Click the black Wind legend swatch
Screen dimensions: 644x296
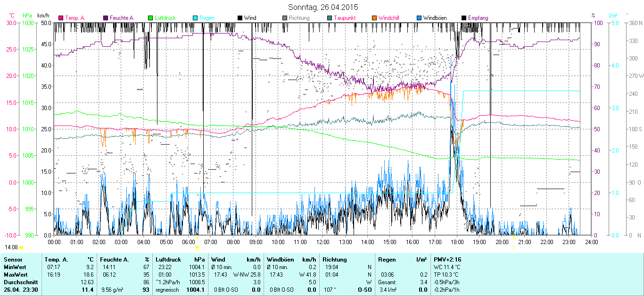point(240,18)
